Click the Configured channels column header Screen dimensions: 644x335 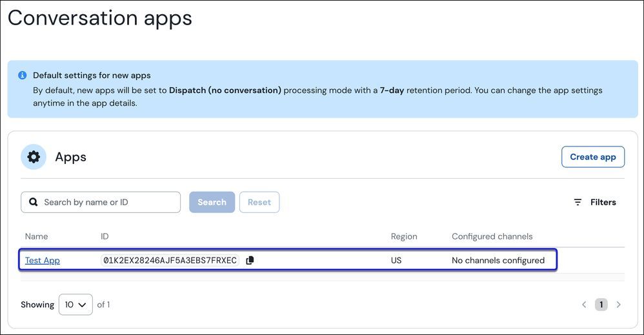492,236
